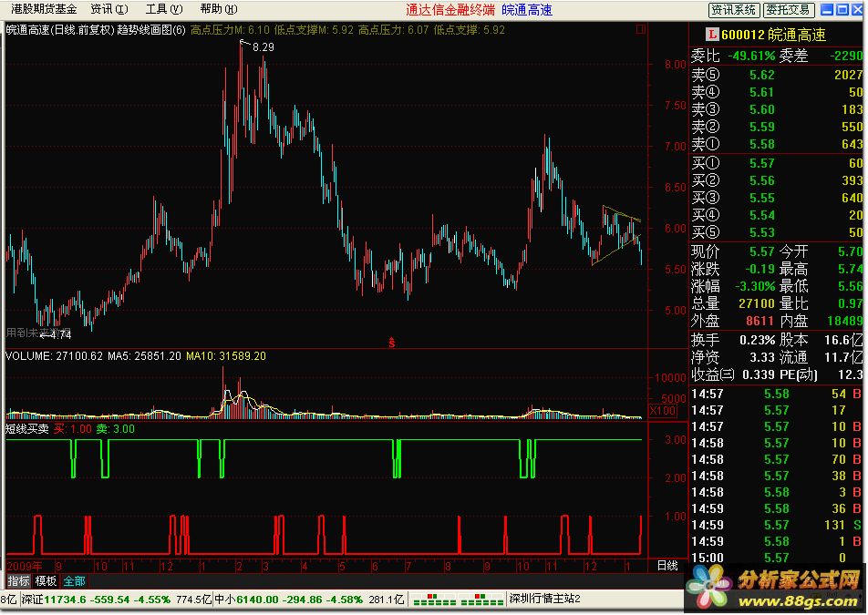868x615 pixels.
Task: Click month 7 on the time axis
Action: pos(408,567)
